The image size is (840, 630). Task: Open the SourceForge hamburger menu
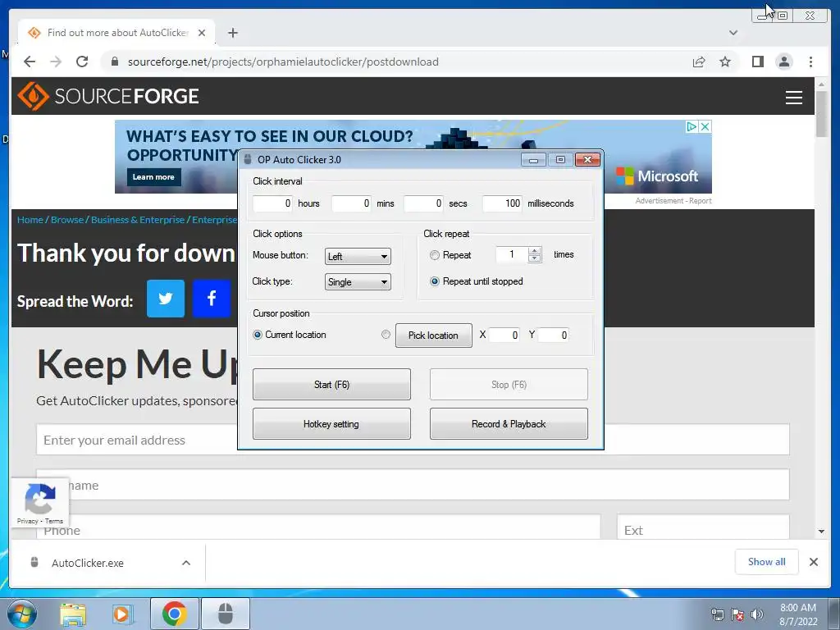pyautogui.click(x=793, y=97)
